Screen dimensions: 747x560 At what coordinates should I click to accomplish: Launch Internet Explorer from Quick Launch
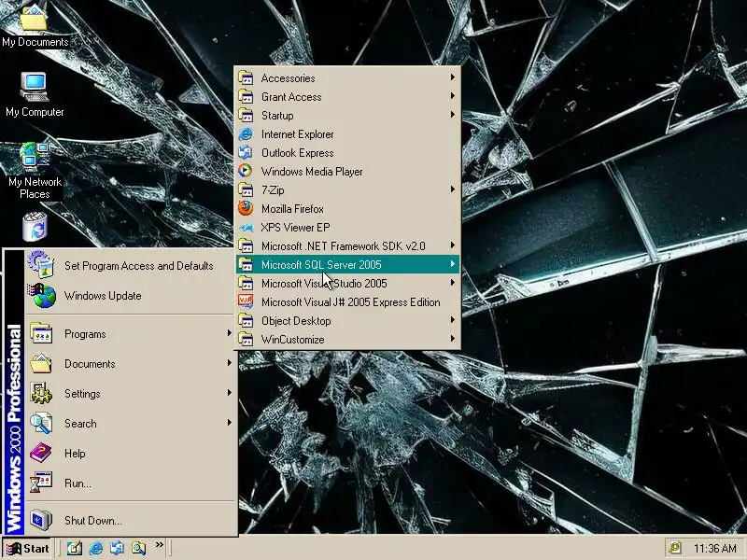coord(96,548)
